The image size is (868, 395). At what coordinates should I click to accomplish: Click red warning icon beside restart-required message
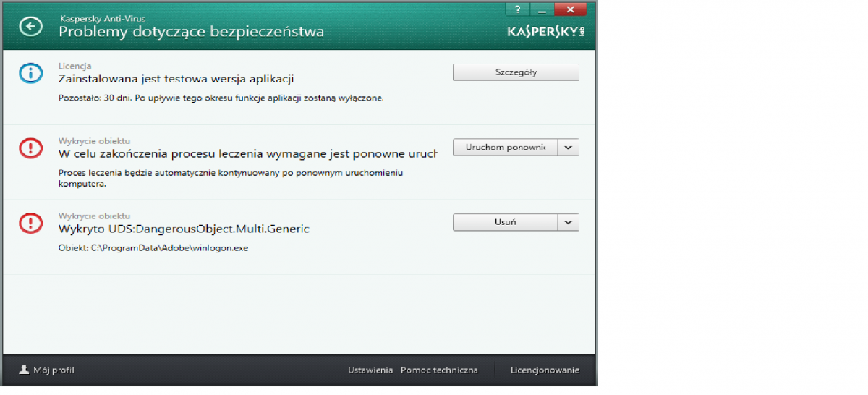(30, 148)
